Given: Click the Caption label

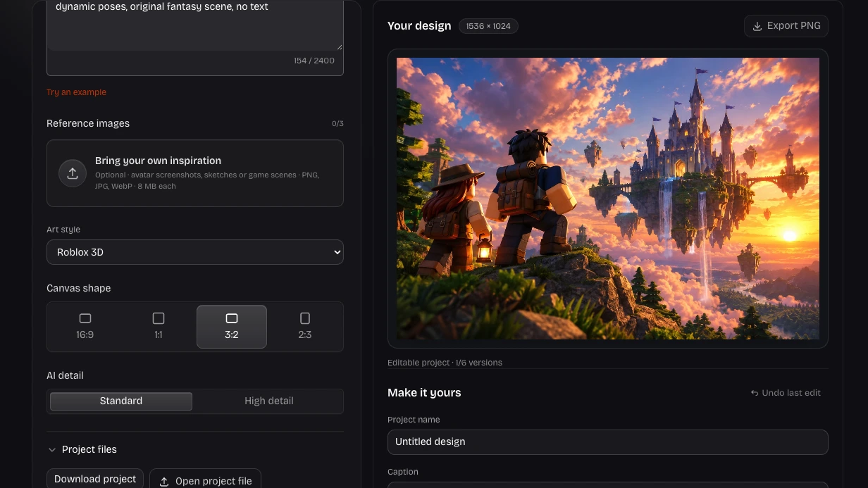Looking at the screenshot, I should (403, 472).
